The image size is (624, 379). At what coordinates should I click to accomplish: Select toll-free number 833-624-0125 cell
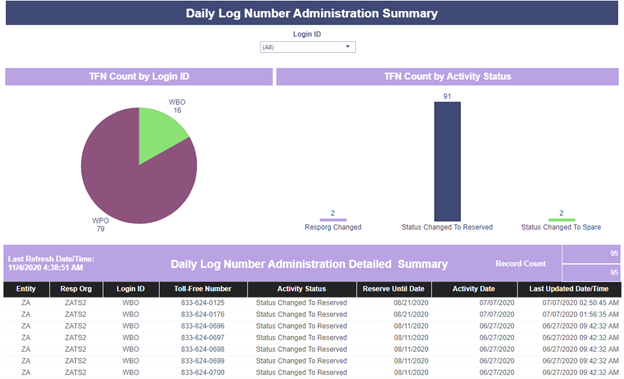[203, 303]
